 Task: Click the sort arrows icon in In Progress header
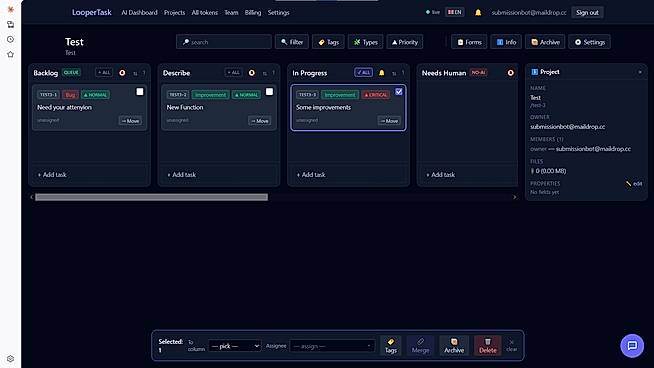[x=394, y=73]
